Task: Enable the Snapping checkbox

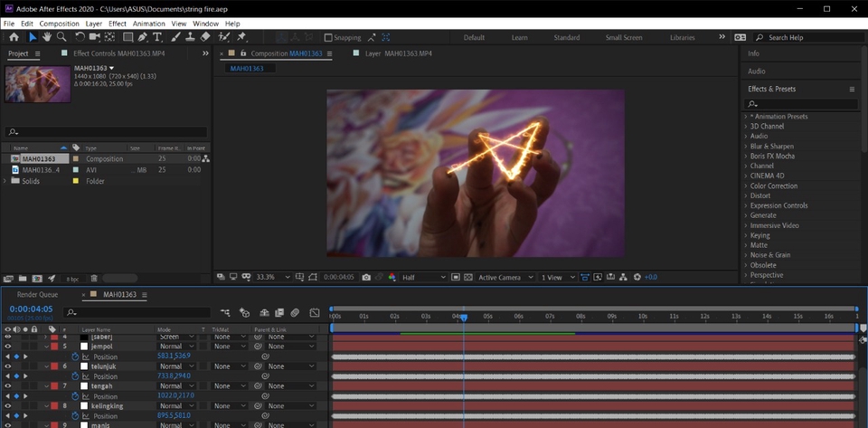Action: (329, 38)
